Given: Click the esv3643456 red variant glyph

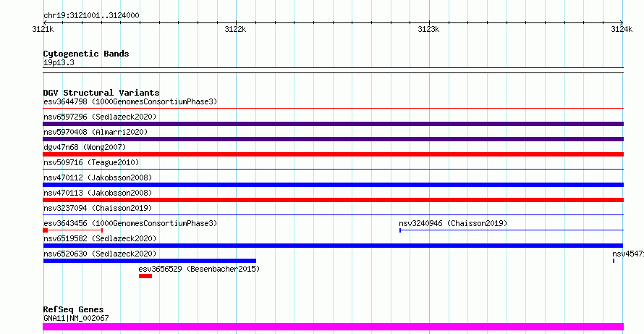Looking at the screenshot, I should point(72,230).
